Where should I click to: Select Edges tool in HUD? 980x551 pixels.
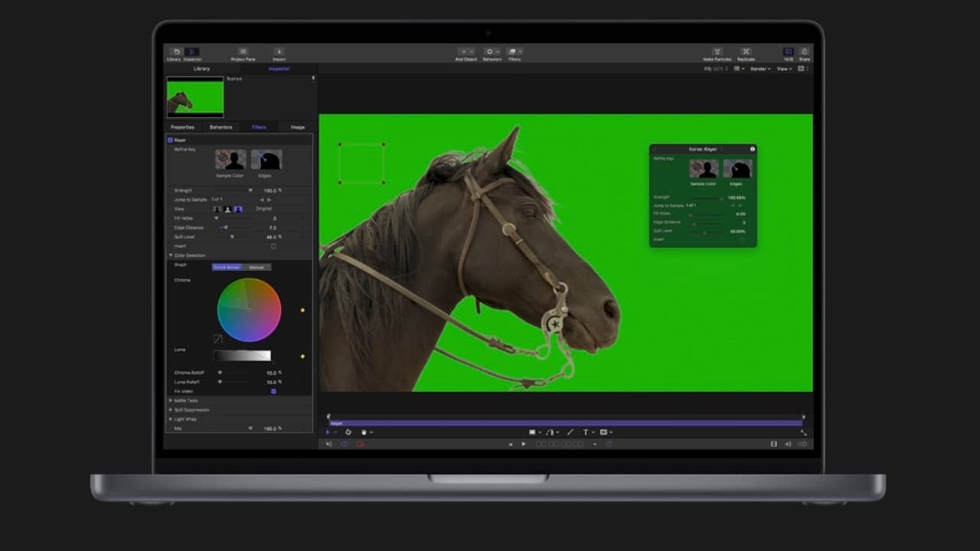(737, 168)
